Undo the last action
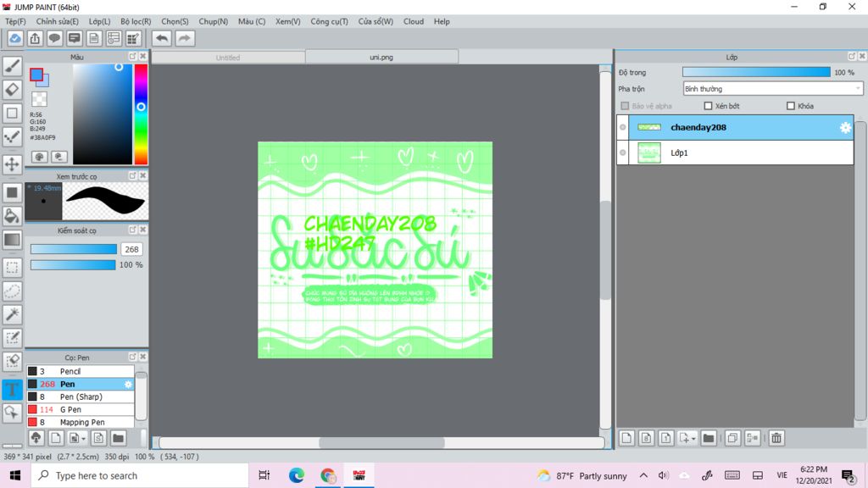Viewport: 868px width, 488px height. pyautogui.click(x=162, y=38)
